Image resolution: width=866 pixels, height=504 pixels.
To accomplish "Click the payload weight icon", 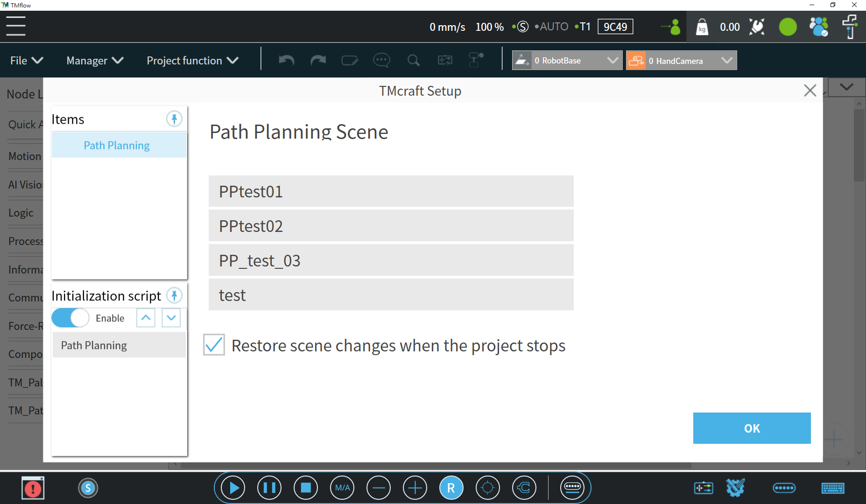I will pyautogui.click(x=702, y=27).
